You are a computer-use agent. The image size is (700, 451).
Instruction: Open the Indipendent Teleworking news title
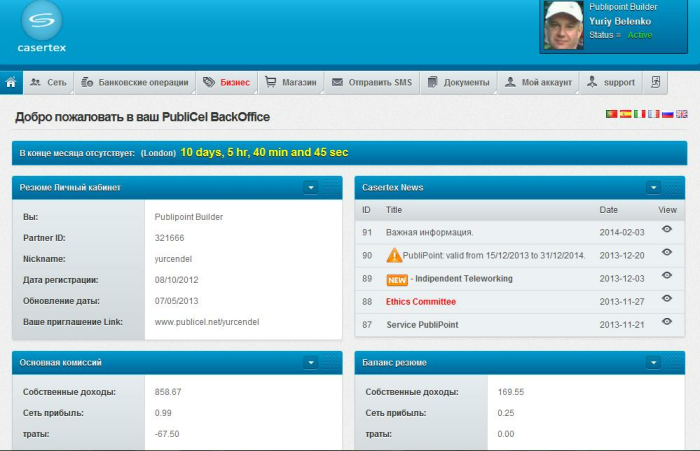(464, 279)
